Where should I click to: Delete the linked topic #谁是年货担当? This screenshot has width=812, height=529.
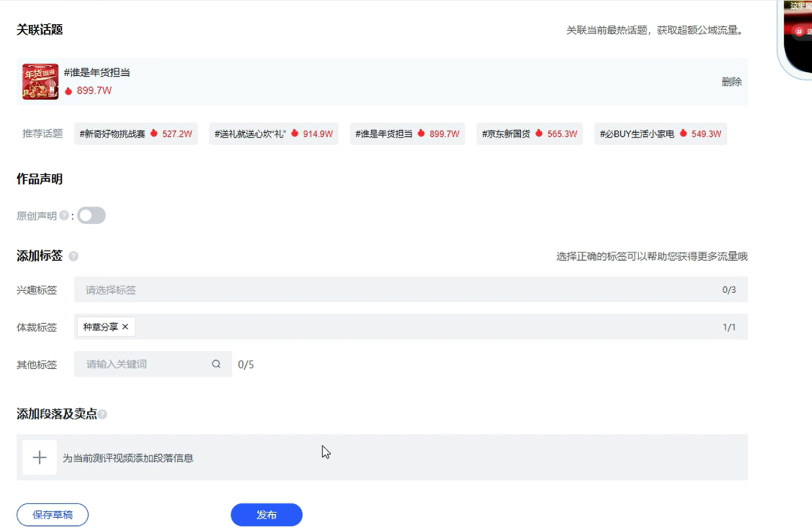coord(732,82)
